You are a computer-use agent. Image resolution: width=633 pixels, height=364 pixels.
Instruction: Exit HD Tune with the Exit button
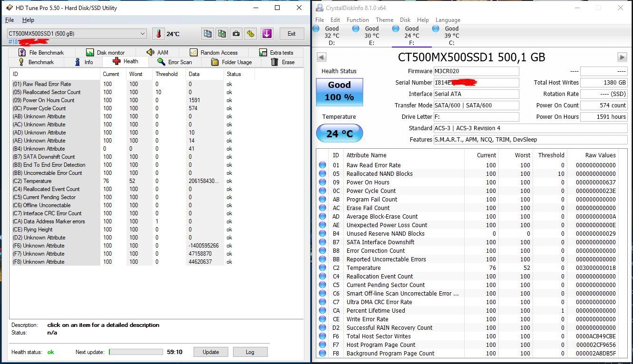pyautogui.click(x=292, y=34)
